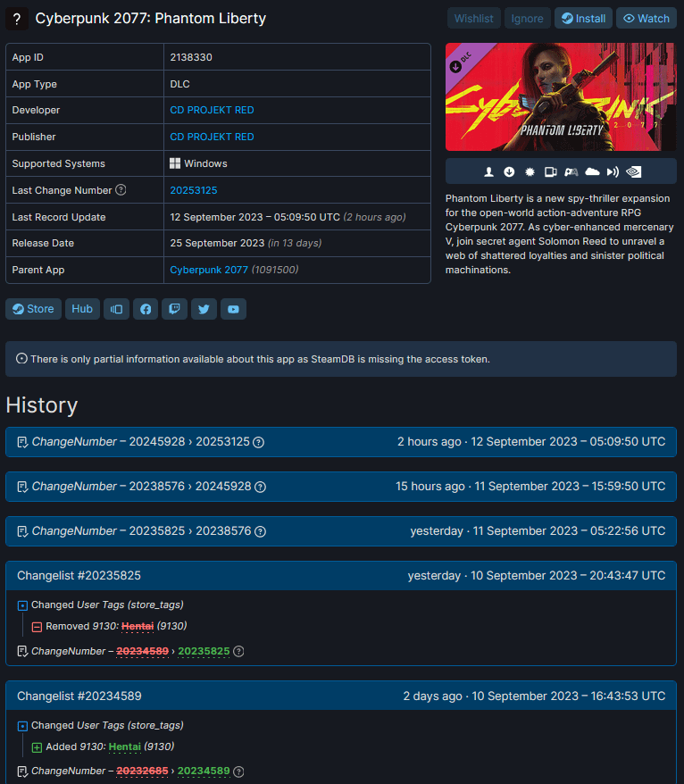
Task: Open the Store page button
Action: 34,309
